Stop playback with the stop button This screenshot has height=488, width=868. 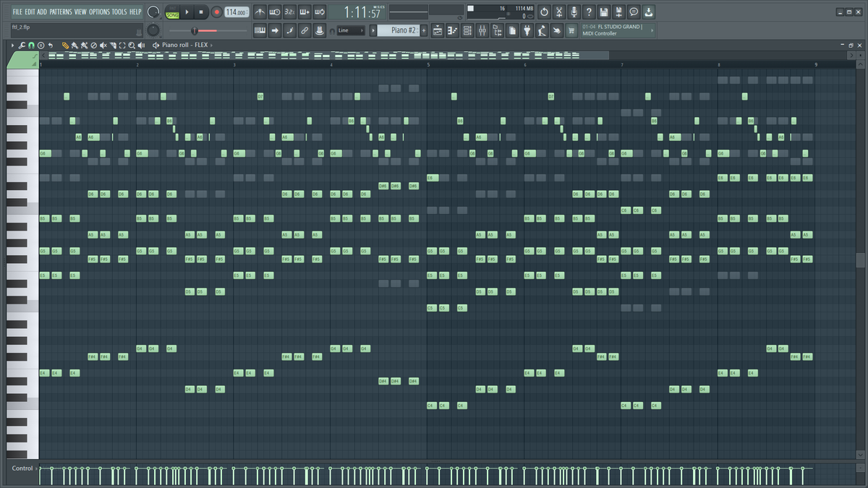201,12
